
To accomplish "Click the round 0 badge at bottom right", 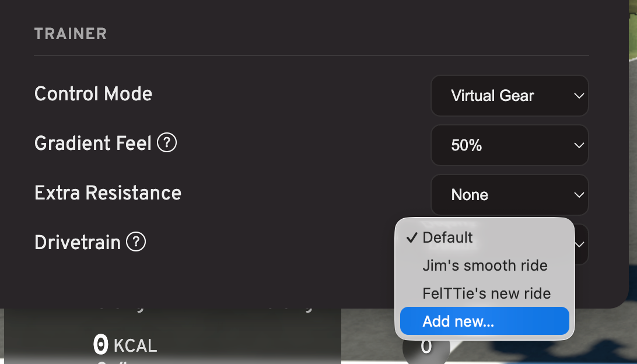I will click(426, 347).
